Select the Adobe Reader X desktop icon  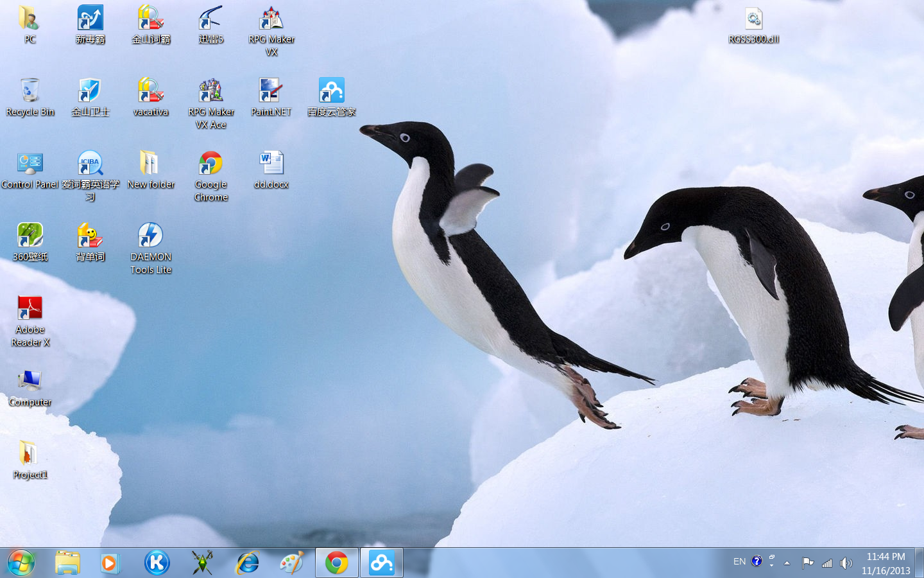(x=30, y=321)
